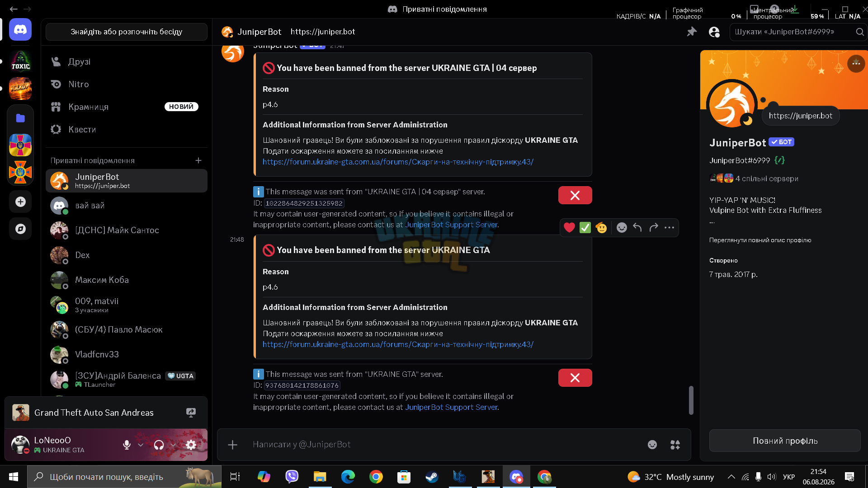Open Viber from taskbar

[292, 477]
